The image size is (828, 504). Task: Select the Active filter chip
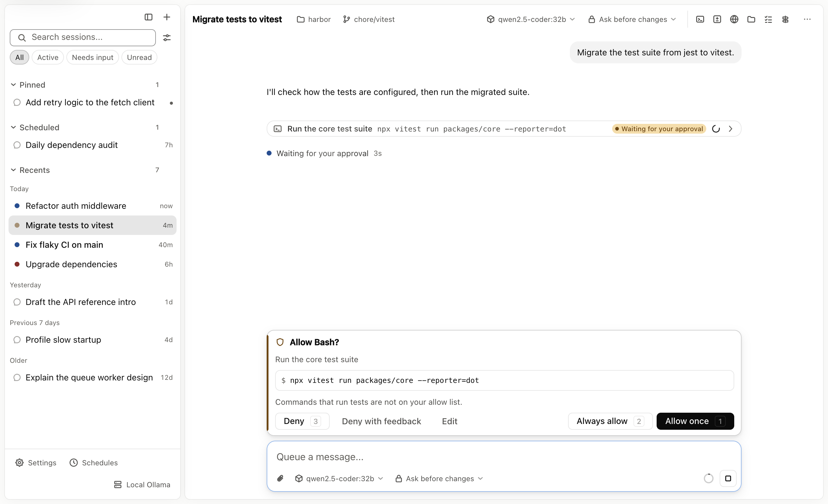48,58
